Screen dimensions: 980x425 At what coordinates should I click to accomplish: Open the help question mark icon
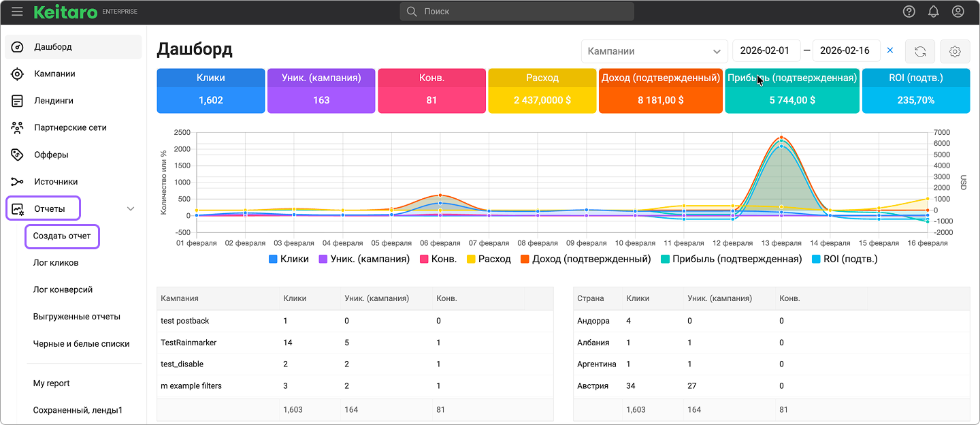pos(909,12)
